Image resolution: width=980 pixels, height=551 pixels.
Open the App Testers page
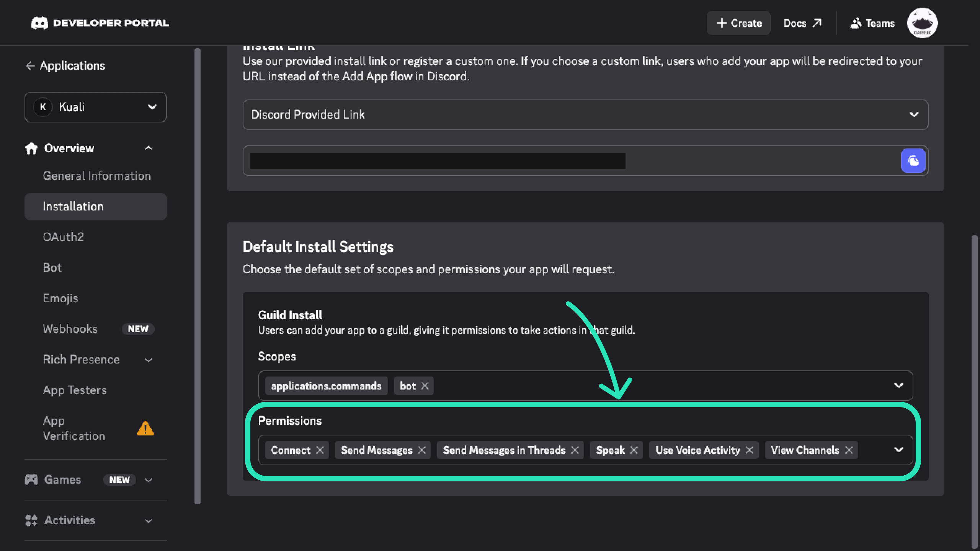tap(96, 390)
